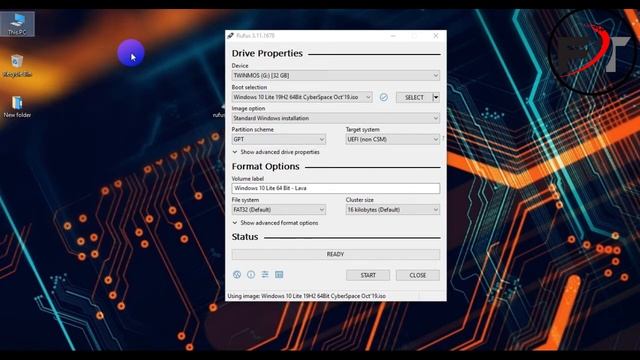Open the Recycle Bin desktop icon

click(x=17, y=66)
